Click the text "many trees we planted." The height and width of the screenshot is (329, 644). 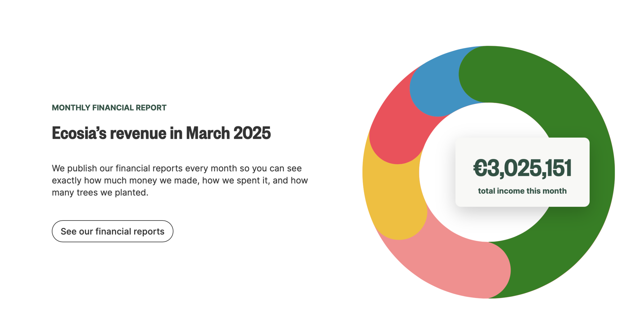pyautogui.click(x=100, y=192)
